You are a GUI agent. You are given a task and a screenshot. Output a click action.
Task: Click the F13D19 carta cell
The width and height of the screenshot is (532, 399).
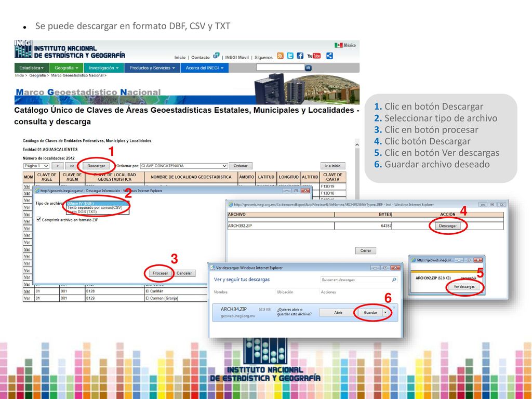coord(332,187)
